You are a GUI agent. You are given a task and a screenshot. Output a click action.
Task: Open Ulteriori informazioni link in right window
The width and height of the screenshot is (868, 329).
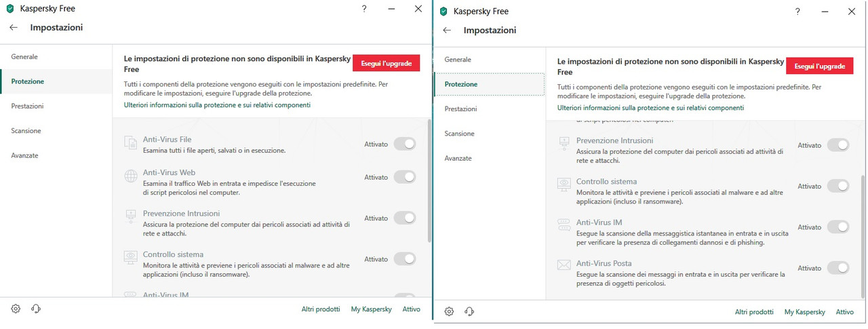650,108
